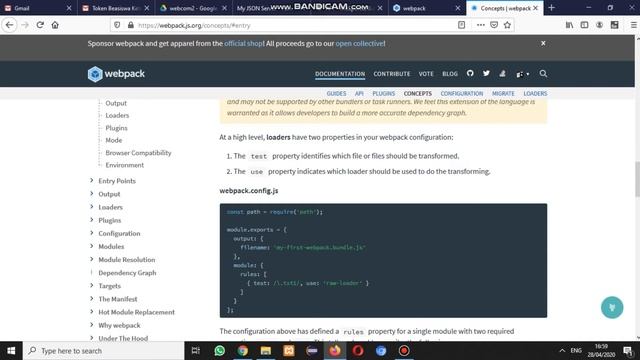The image size is (640, 360).
Task: Follow the open collective link in banner
Action: [360, 43]
